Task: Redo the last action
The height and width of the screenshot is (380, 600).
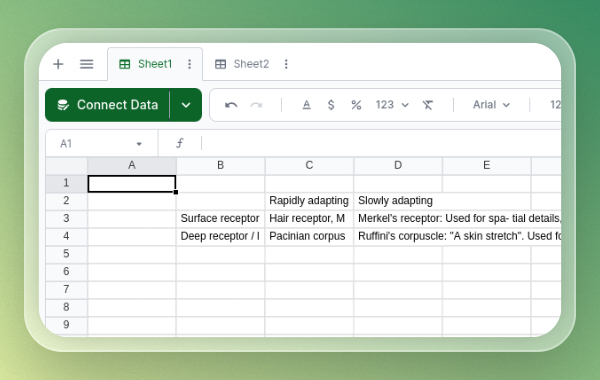Action: click(256, 105)
